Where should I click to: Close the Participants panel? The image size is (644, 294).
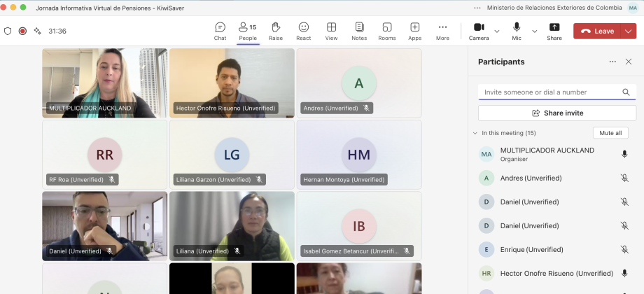(629, 62)
